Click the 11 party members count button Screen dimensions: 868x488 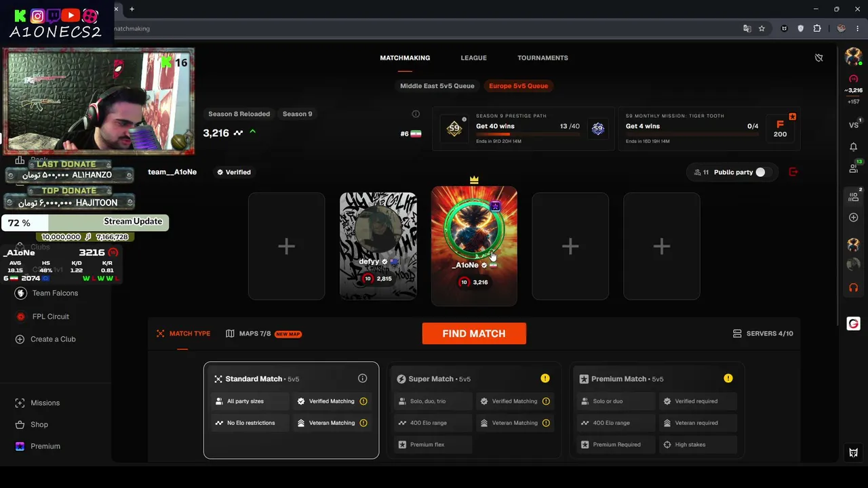pos(701,172)
